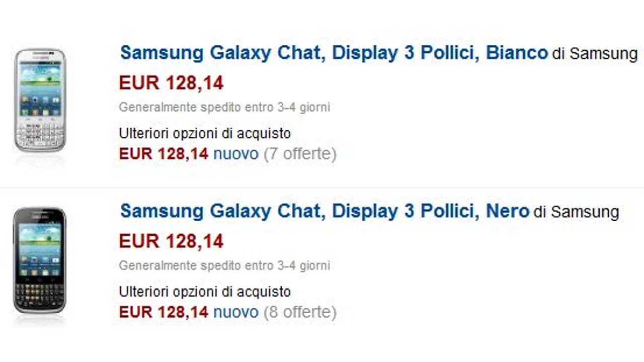Click the small EUR 128,14 price beside Nero "nuovo"
Screen dimensions: 644x362
coord(164,312)
